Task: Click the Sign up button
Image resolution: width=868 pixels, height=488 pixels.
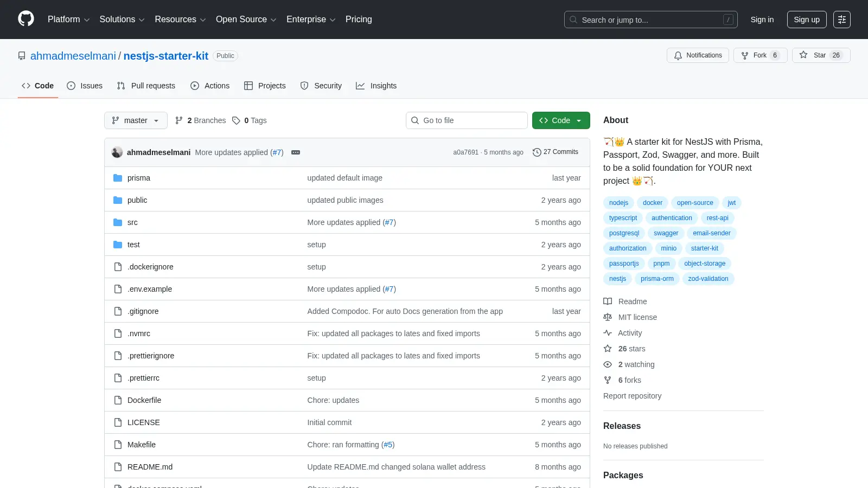Action: [807, 20]
